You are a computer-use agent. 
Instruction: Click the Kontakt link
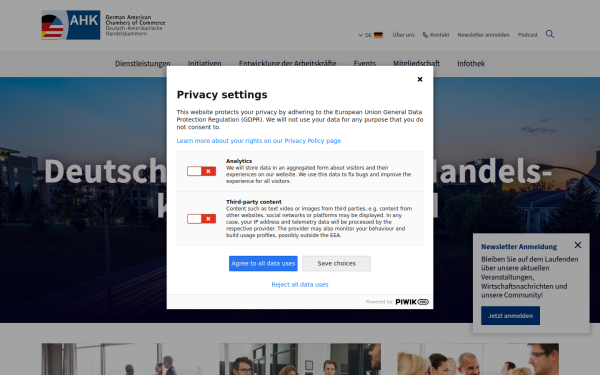tap(436, 35)
